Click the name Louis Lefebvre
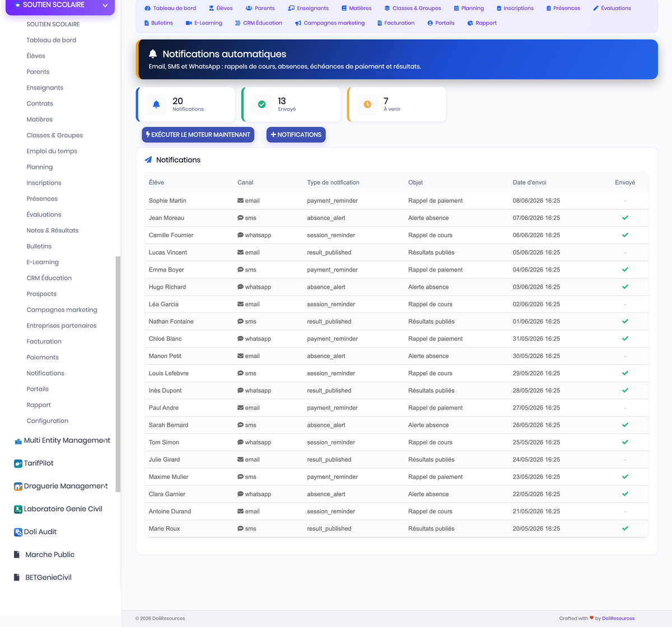The image size is (672, 627). click(x=169, y=373)
